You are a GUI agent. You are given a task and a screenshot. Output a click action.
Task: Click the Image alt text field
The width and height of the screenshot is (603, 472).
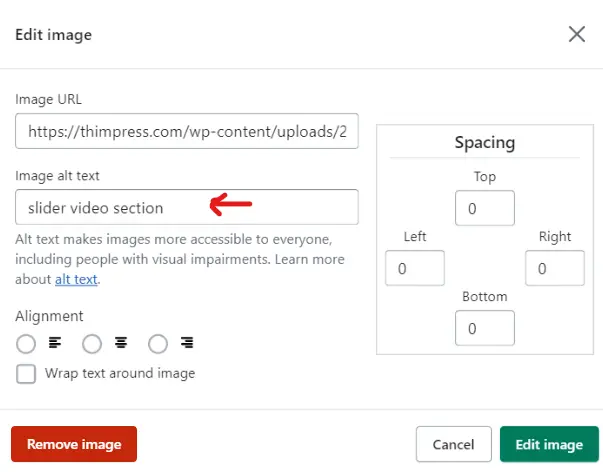coord(187,207)
